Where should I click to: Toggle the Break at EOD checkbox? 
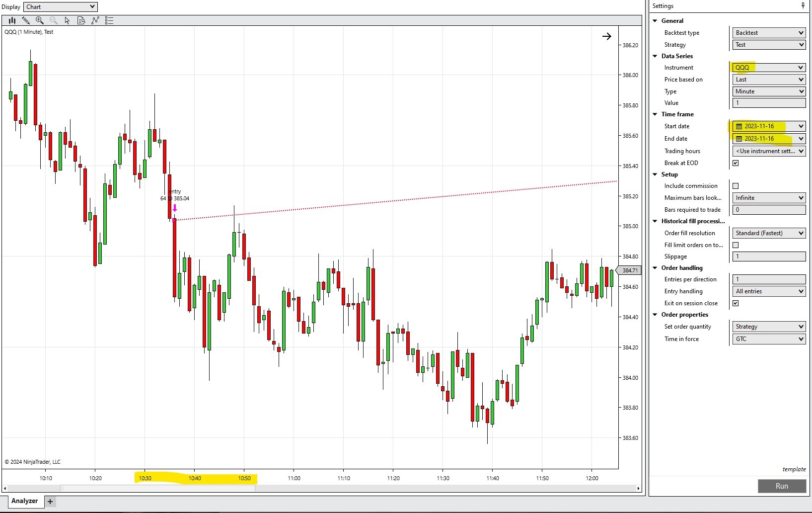click(x=736, y=163)
